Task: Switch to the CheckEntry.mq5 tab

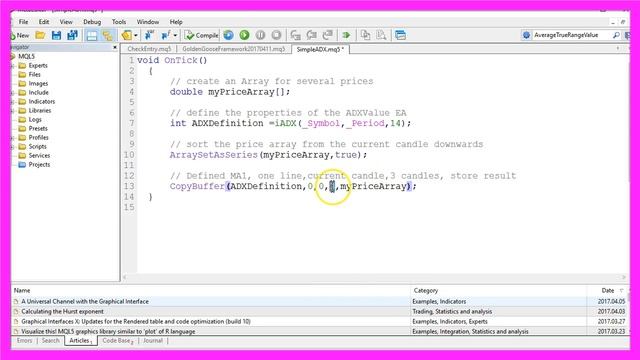Action: point(149,49)
